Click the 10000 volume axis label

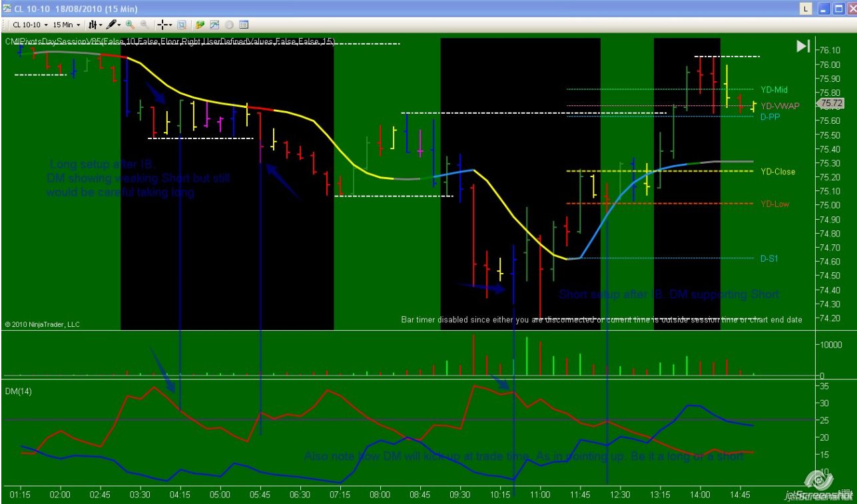click(x=830, y=345)
